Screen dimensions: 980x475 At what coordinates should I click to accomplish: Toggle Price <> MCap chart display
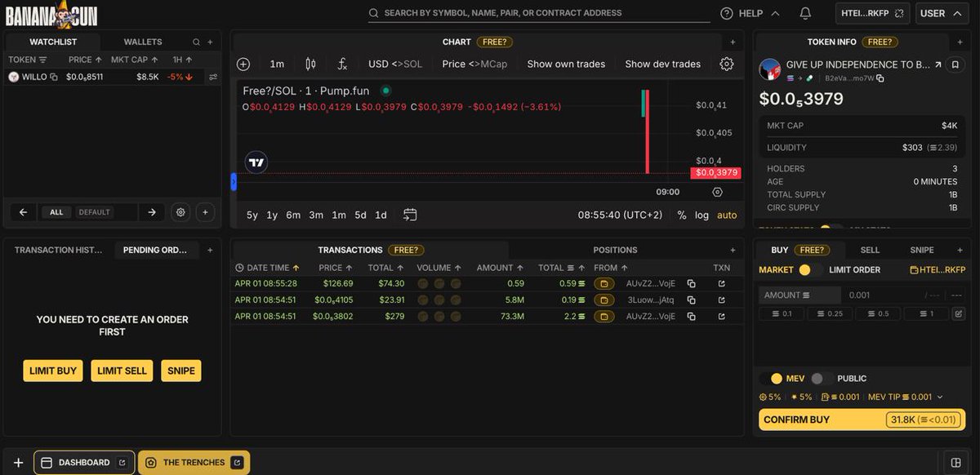(x=474, y=64)
